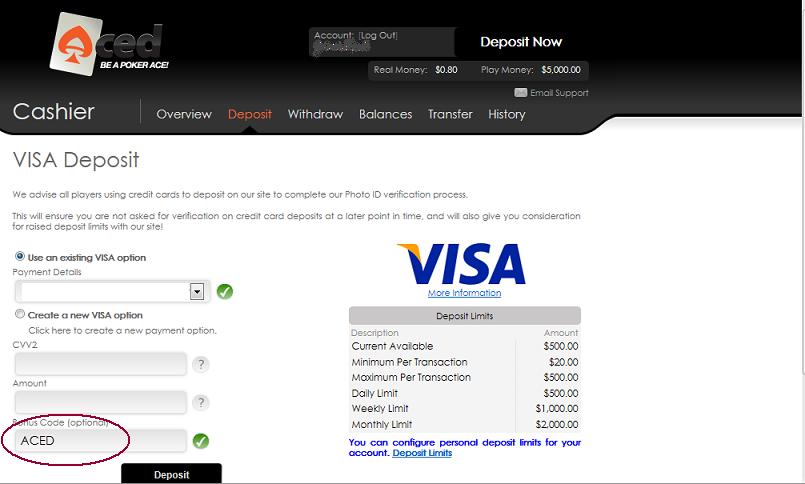Open the More Information link
The height and width of the screenshot is (484, 805).
(465, 293)
